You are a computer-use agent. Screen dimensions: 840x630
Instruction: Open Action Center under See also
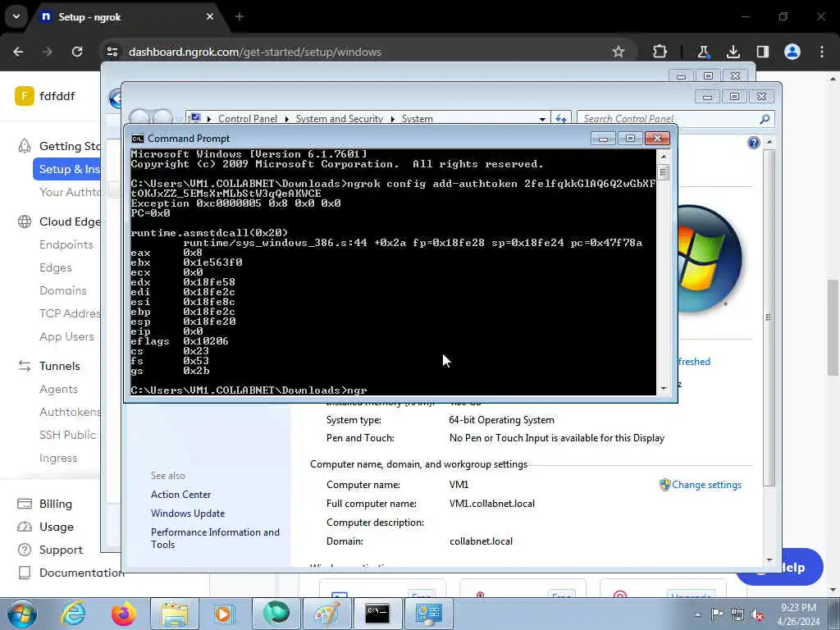[x=181, y=495]
